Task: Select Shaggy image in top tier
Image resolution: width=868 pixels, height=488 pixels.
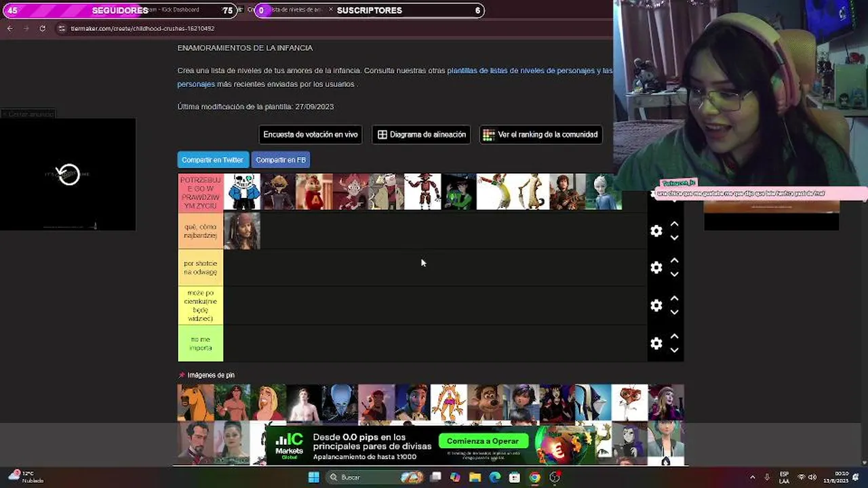Action: 495,192
